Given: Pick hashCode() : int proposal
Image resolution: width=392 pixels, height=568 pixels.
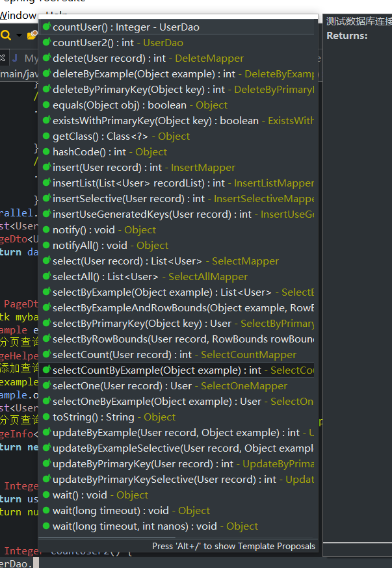Looking at the screenshot, I should click(x=176, y=152).
